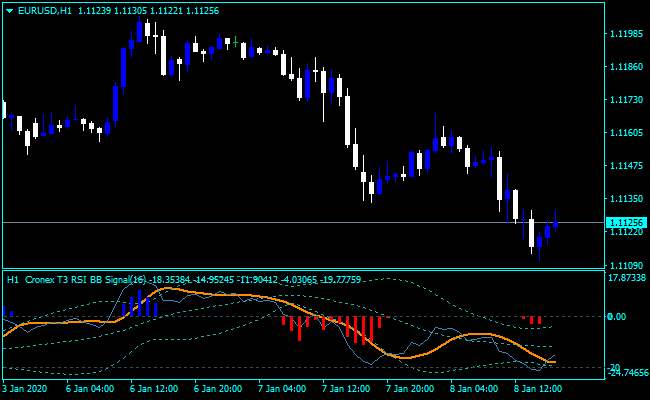Click the 1.11350 price axis label
The image size is (650, 400).
click(626, 199)
